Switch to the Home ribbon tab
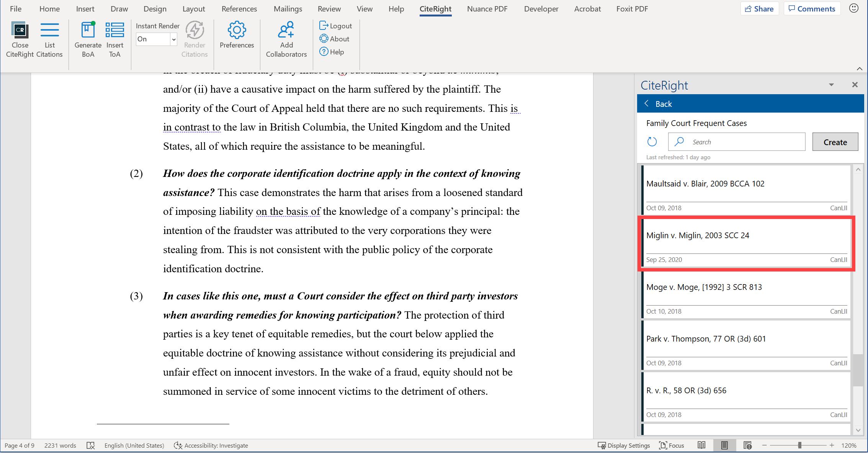 click(49, 9)
